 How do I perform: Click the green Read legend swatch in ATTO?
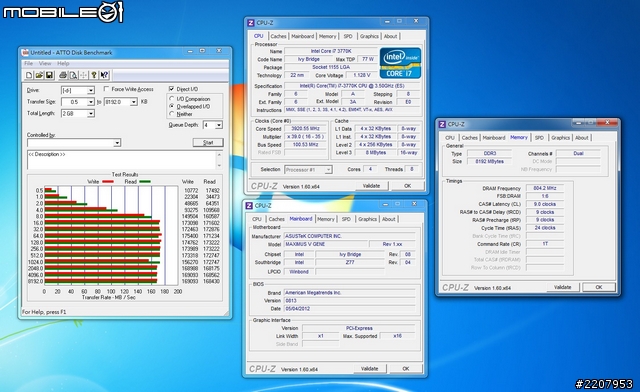[x=145, y=182]
